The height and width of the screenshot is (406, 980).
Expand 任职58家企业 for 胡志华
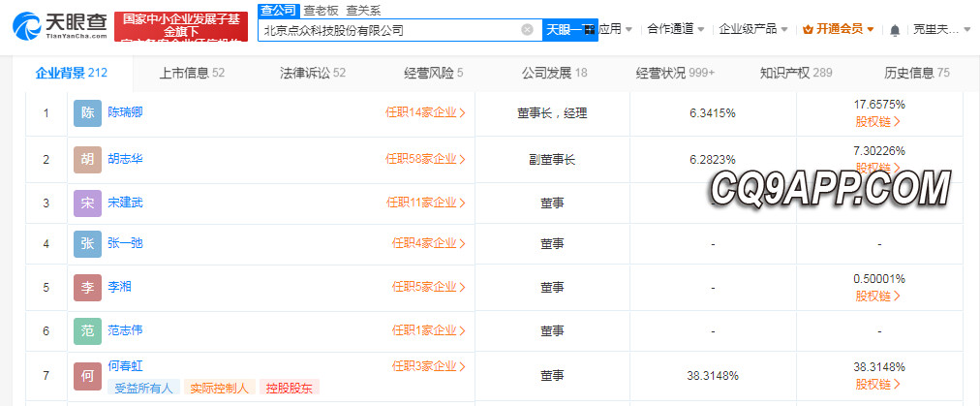(x=426, y=159)
